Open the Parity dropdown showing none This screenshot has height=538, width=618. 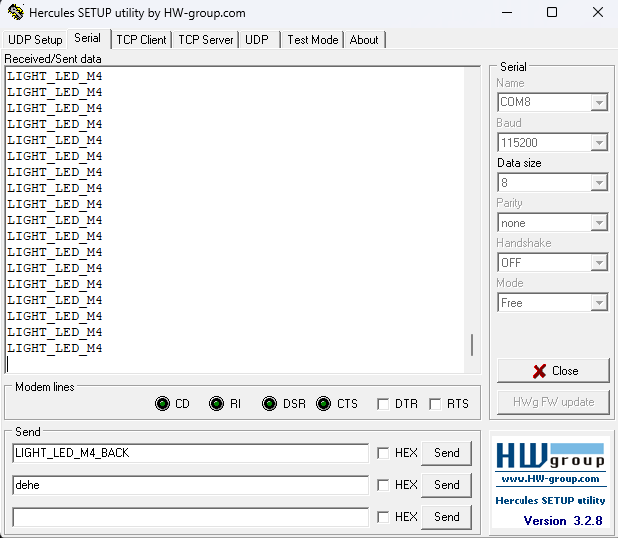599,223
